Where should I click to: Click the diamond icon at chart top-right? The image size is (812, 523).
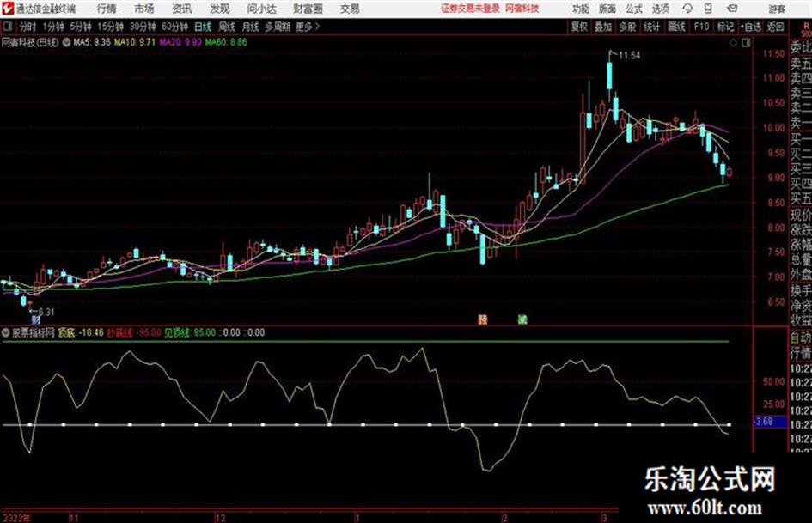tap(733, 43)
